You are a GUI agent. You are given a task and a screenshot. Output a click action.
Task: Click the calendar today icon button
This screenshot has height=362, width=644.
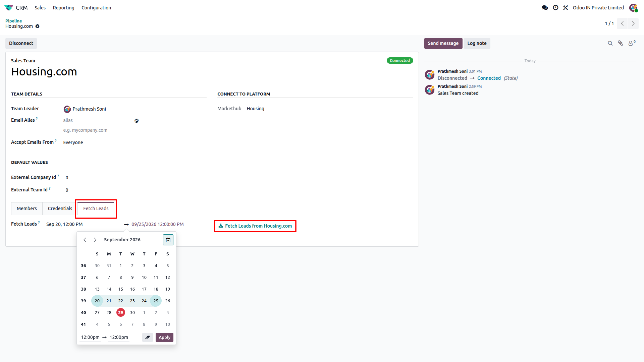(x=168, y=240)
